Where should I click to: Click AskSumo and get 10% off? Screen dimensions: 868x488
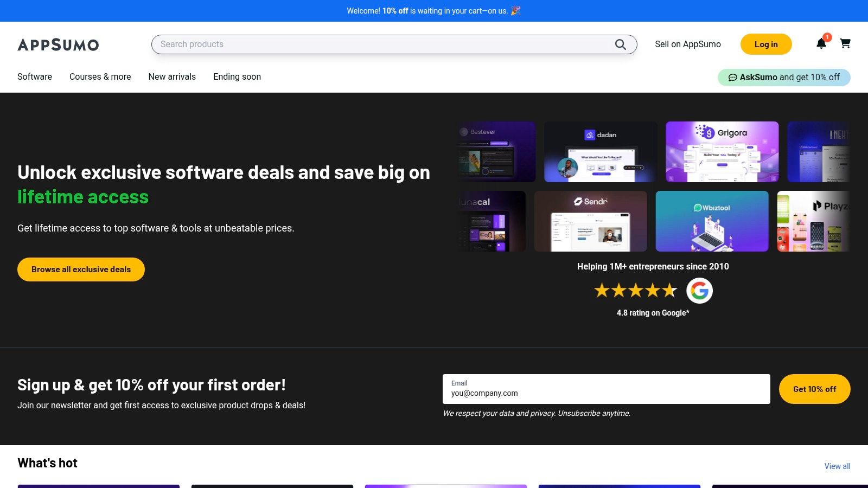pos(784,77)
